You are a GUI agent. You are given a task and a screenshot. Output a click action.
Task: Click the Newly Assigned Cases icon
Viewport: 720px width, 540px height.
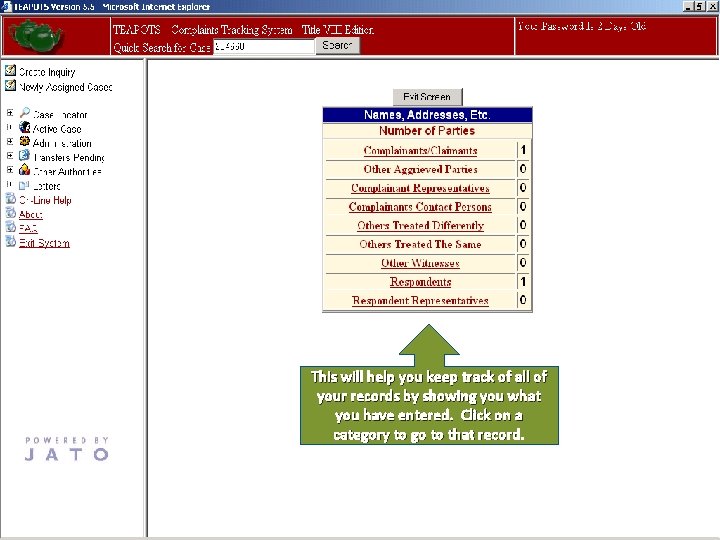point(11,85)
